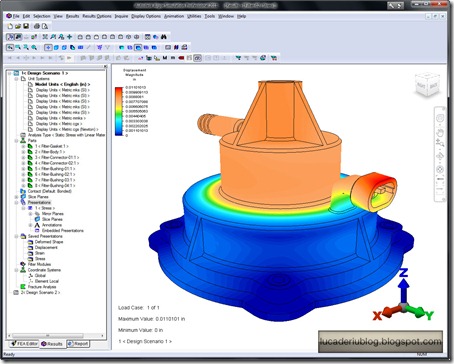This screenshot has width=454, height=364.
Task: Select the Global coordinate system
Action: point(40,275)
